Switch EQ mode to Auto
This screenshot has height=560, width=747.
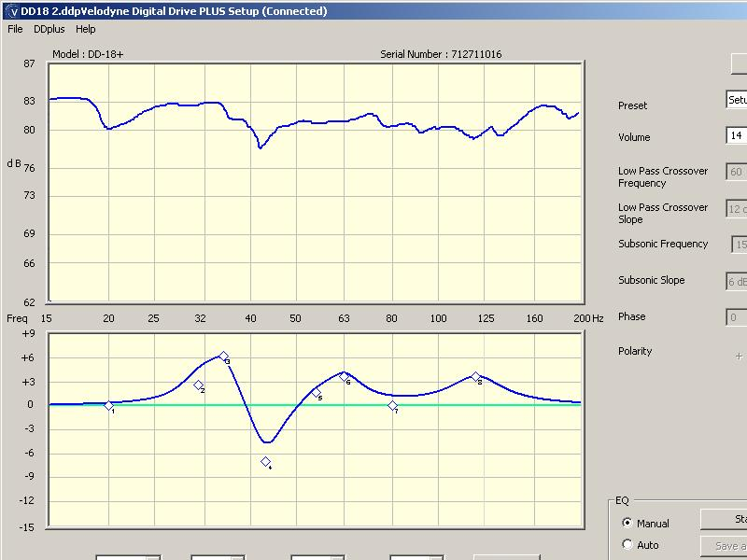627,544
